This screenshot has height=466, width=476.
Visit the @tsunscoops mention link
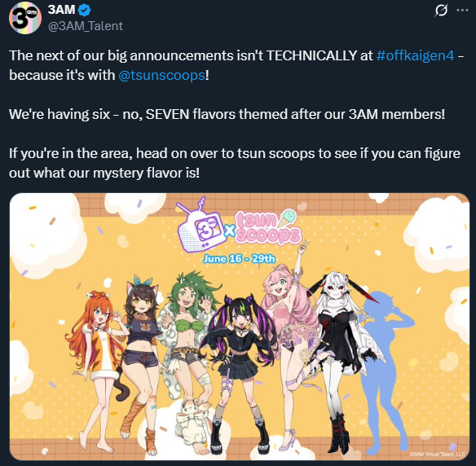click(162, 75)
